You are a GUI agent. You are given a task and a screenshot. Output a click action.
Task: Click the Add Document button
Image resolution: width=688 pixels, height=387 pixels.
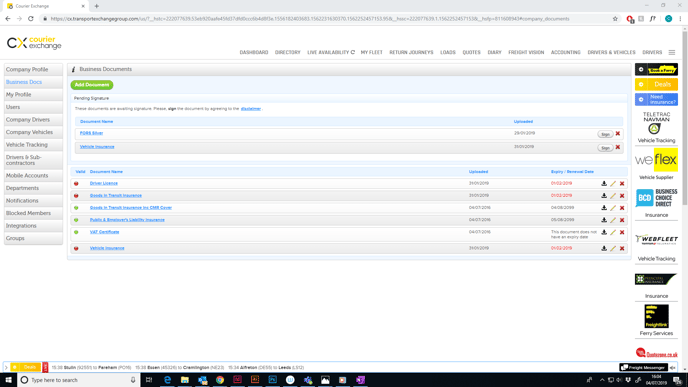92,85
